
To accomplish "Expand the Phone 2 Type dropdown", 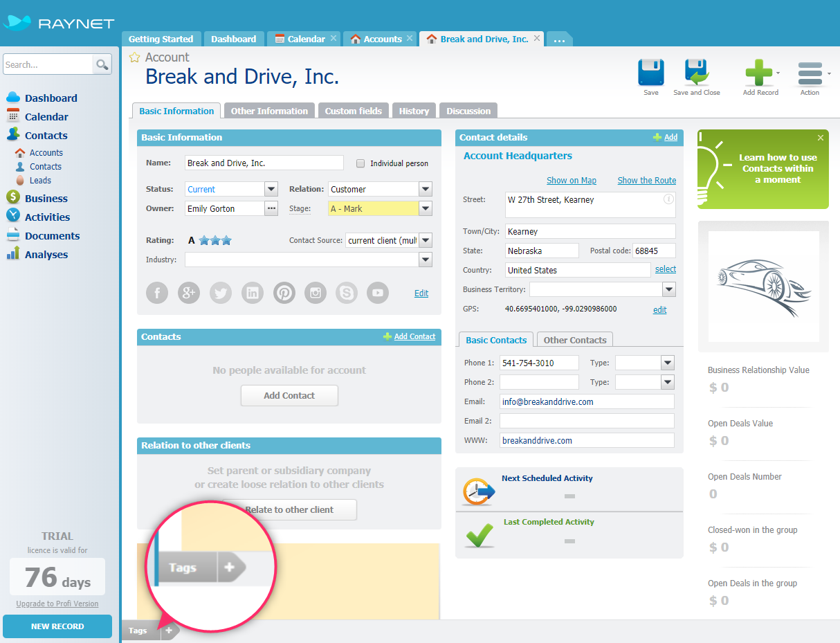I will click(668, 382).
